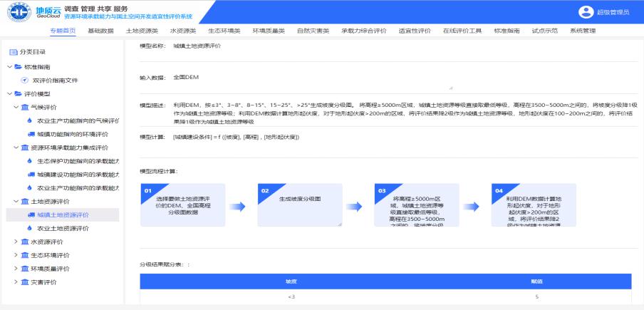Click the truck icon of highlighted 城镇土地资源评价
Viewport: 644px width, 310px height.
(x=31, y=215)
